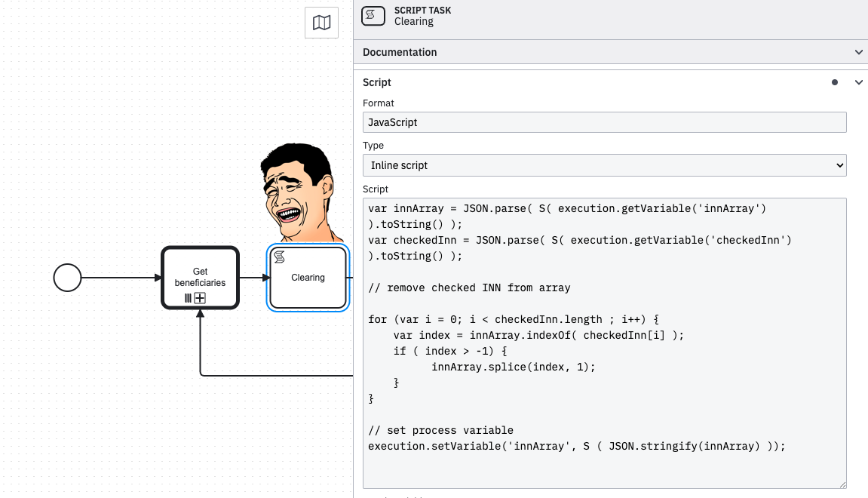This screenshot has width=868, height=498.
Task: Click the multi-instance marker on Get beneficiaries
Action: pyautogui.click(x=189, y=298)
